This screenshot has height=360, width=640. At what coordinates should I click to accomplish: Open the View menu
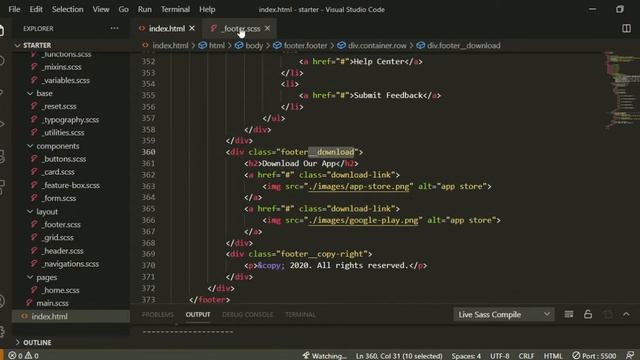coord(101,9)
